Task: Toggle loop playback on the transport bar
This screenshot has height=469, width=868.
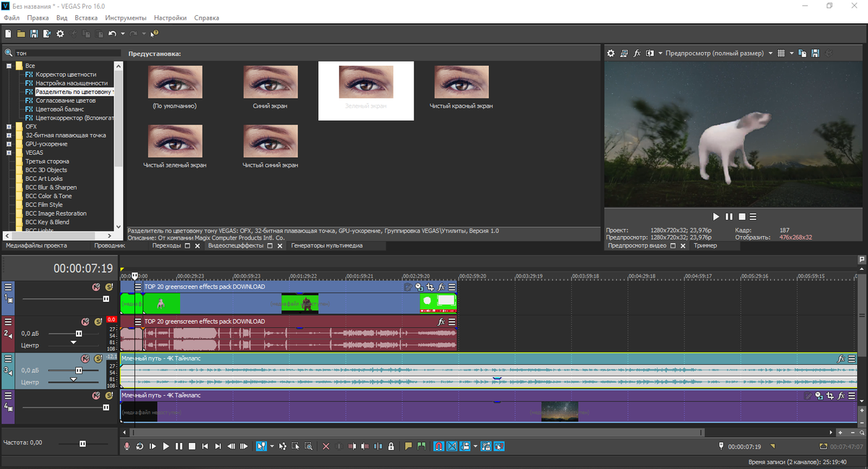Action: pos(140,447)
